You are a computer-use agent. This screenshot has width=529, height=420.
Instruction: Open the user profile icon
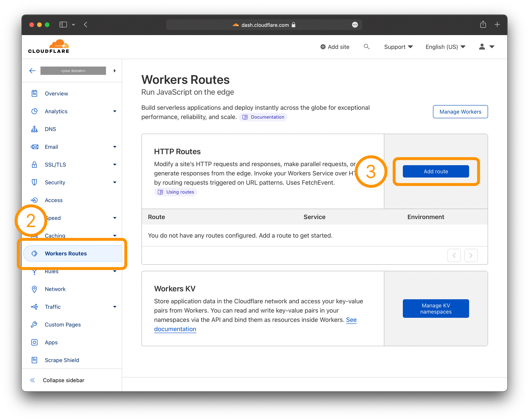pyautogui.click(x=481, y=47)
